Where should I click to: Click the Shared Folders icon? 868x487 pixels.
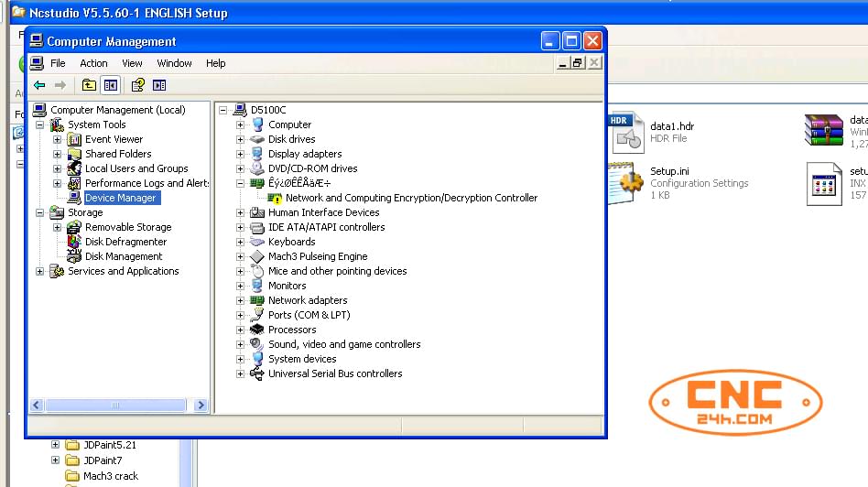coord(74,154)
